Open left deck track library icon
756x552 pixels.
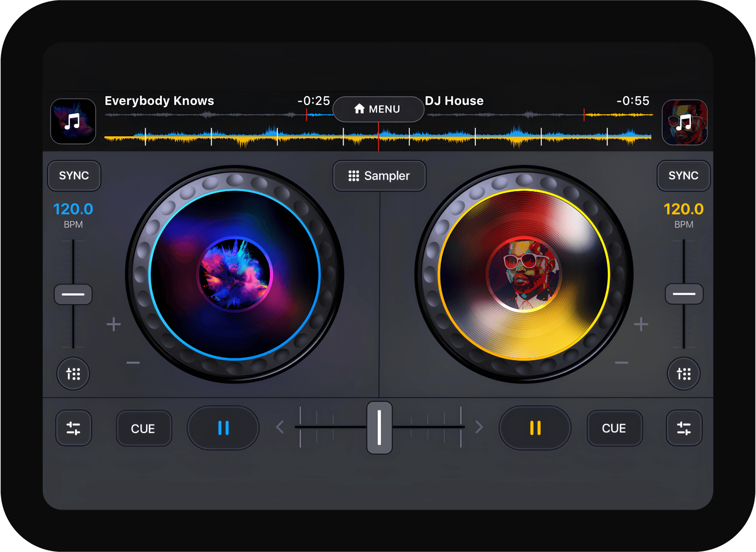[73, 121]
